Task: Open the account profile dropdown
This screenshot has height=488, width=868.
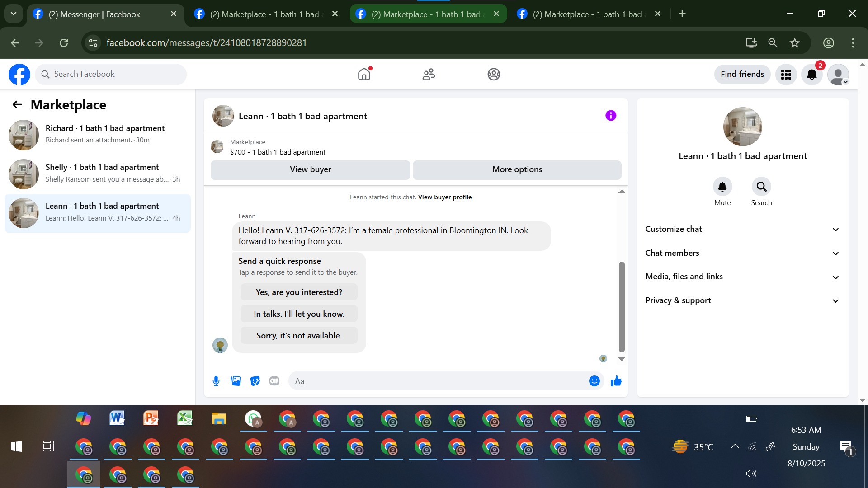Action: [839, 75]
